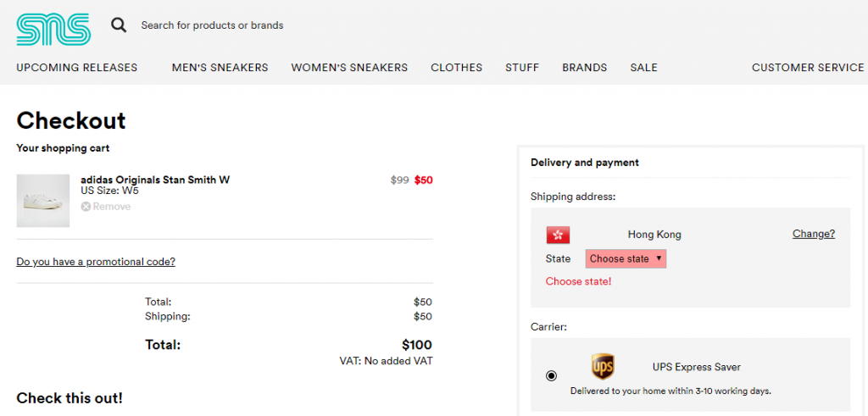Screen dimensions: 868x416
Task: Click the search magnifier icon
Action: click(x=119, y=25)
